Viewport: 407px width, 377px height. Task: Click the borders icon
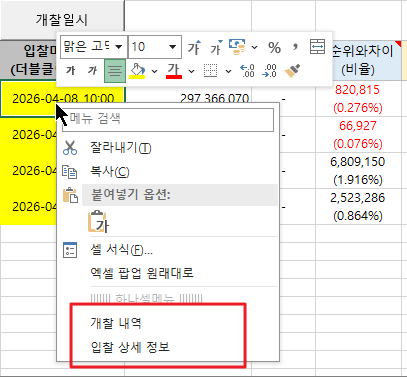(x=210, y=70)
